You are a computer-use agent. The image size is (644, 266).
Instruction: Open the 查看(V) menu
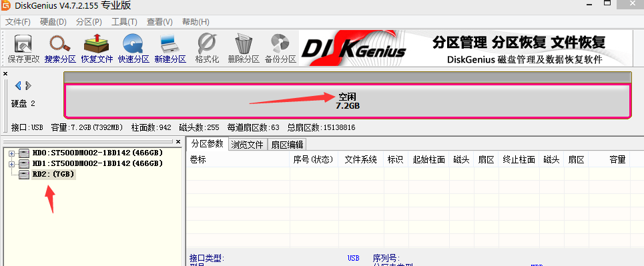(159, 22)
